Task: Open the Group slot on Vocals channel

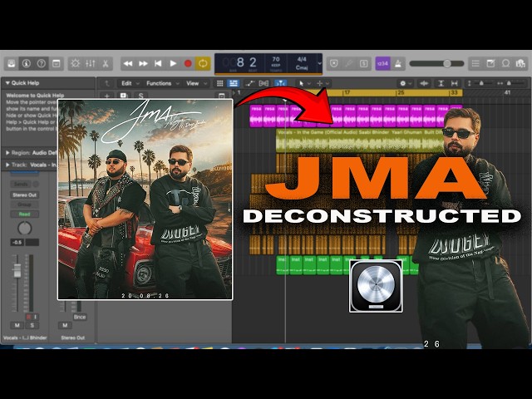Action: pos(24,204)
